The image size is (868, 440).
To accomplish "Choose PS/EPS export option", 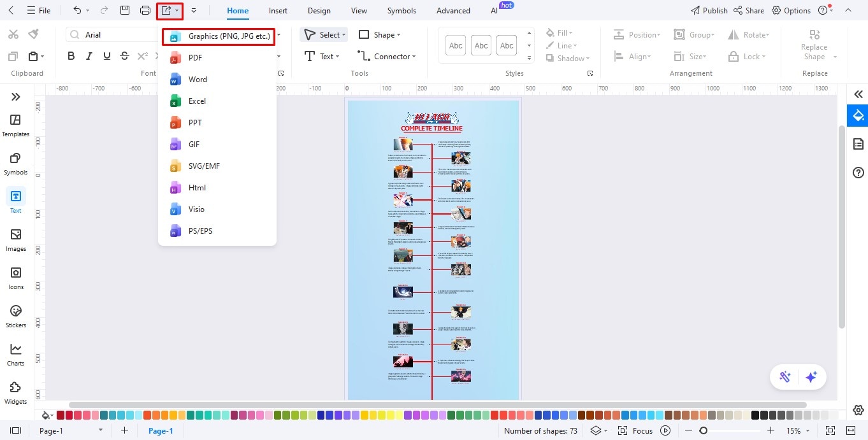I will pyautogui.click(x=217, y=231).
